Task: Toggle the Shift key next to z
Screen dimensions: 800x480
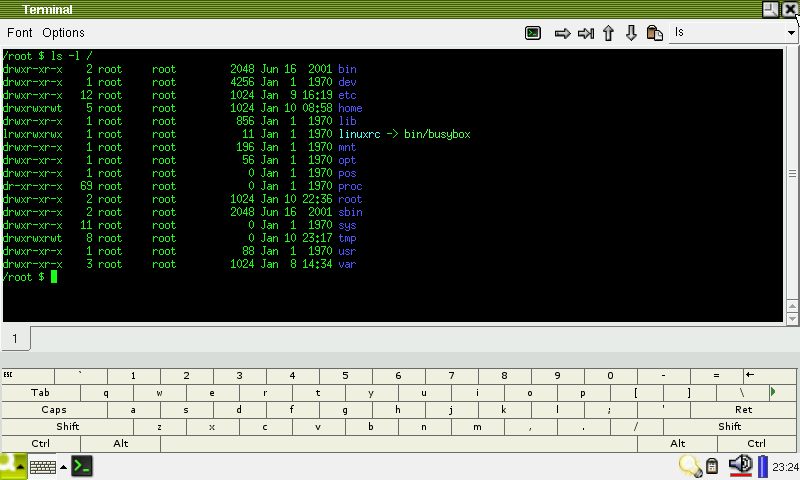Action: click(x=67, y=426)
